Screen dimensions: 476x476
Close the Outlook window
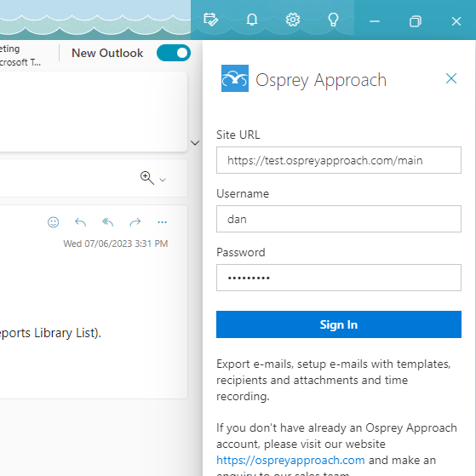(456, 21)
